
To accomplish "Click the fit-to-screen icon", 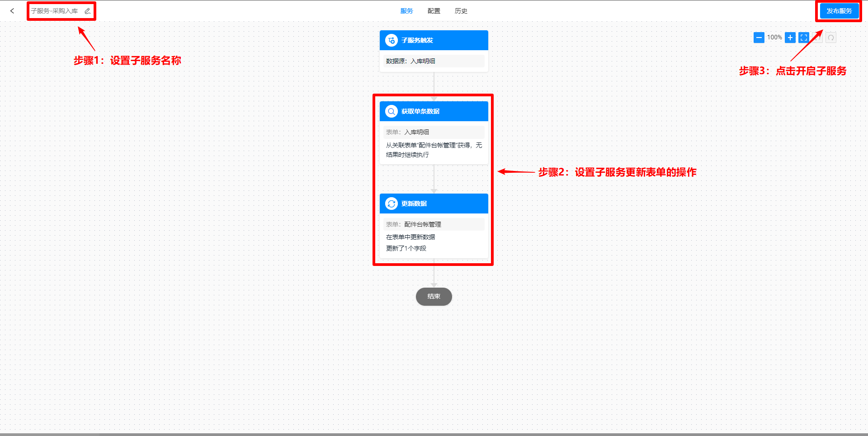I will point(804,38).
